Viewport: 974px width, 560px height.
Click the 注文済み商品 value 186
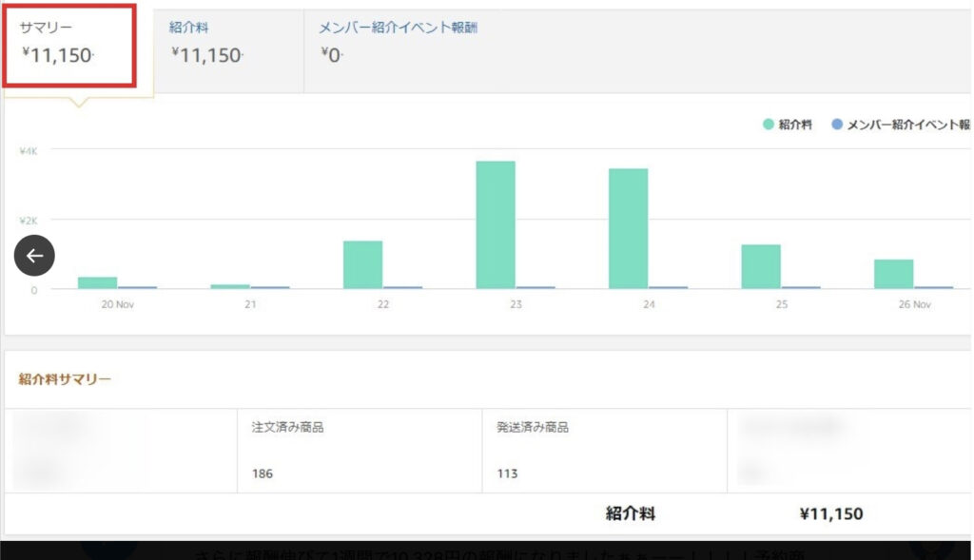(263, 473)
